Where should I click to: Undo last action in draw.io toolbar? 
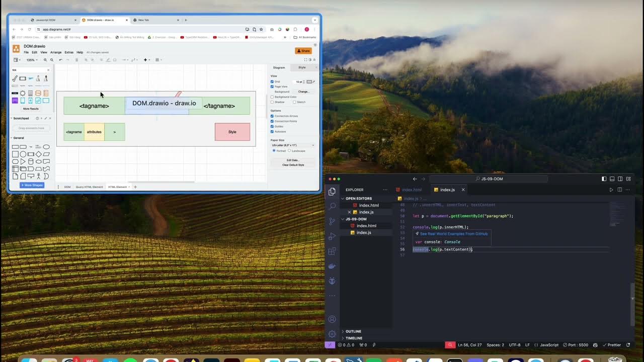[60, 60]
